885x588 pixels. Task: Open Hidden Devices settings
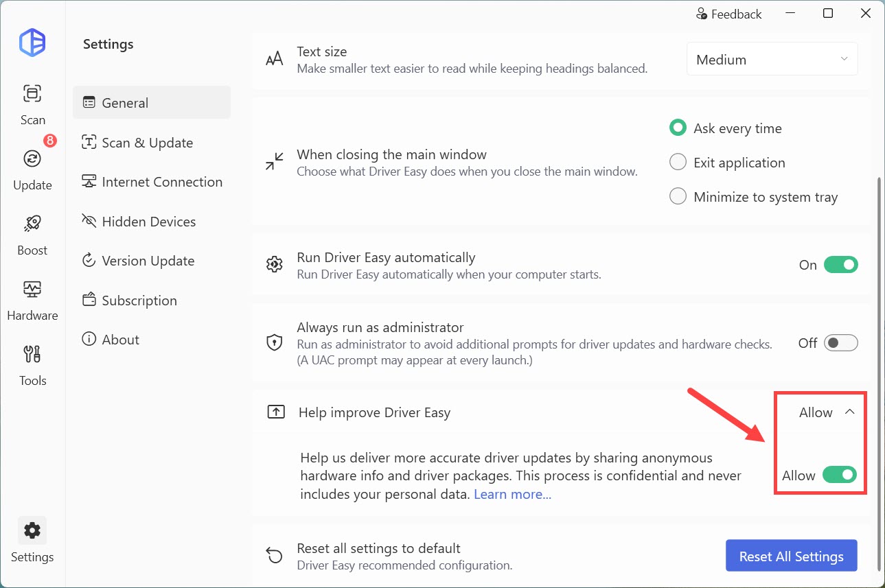[x=152, y=222]
